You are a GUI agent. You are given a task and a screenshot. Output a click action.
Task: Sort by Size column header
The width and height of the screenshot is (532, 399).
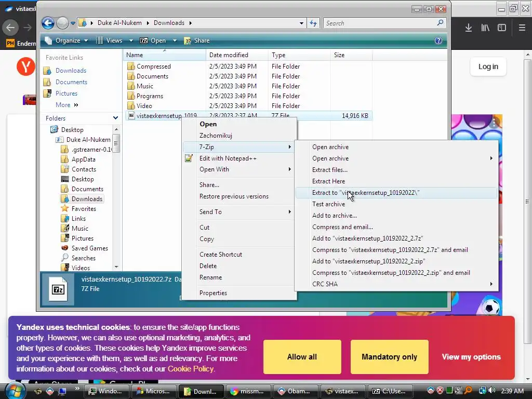351,55
